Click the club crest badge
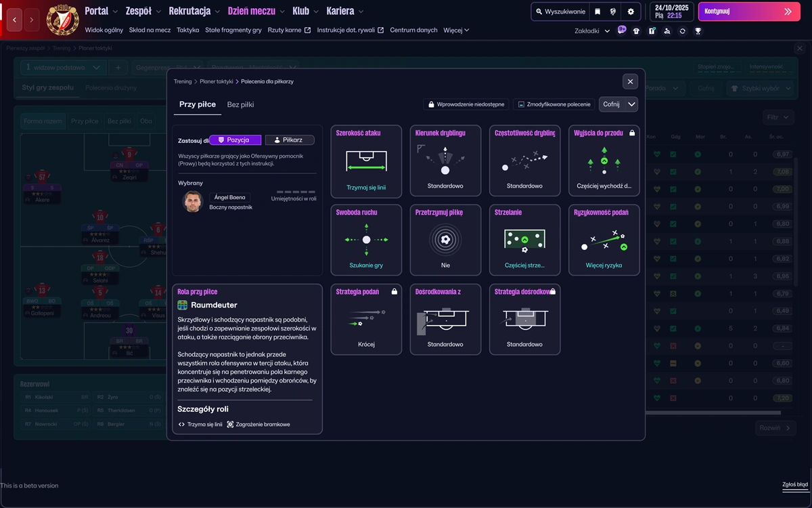The image size is (812, 508). pos(62,20)
